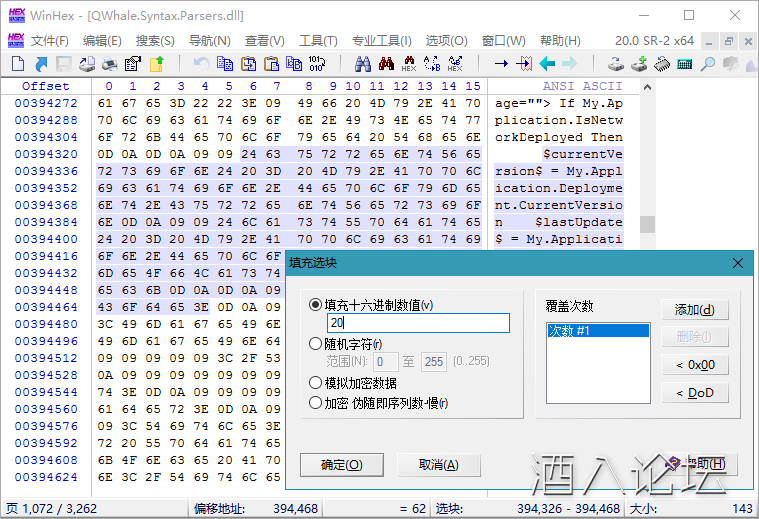The width and height of the screenshot is (759, 519).
Task: Click the hex value input field
Action: click(x=418, y=323)
